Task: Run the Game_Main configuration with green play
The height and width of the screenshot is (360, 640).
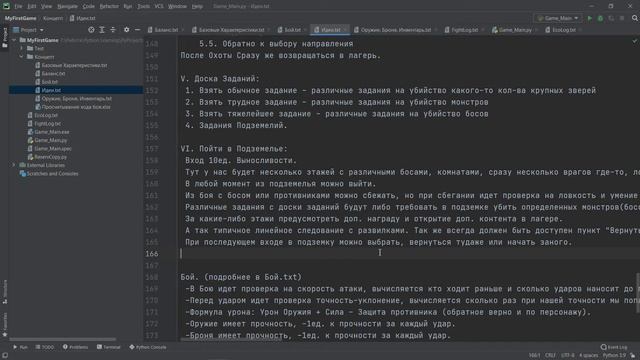Action: point(589,18)
